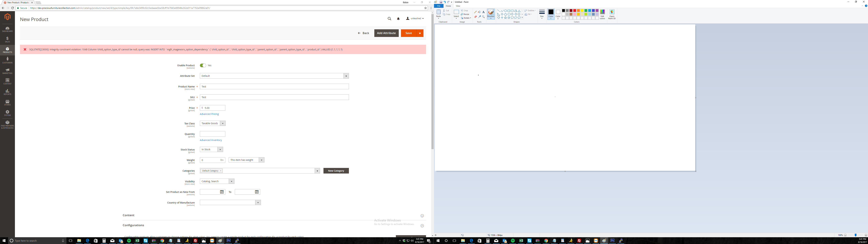Screen dimensions: 868x244
Task: Open the Dashboard section in Magento sidebar
Action: 7,29
